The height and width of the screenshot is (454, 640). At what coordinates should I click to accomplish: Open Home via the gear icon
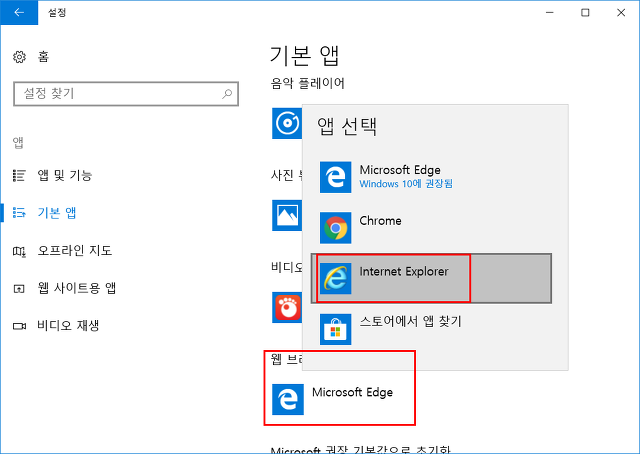point(19,57)
